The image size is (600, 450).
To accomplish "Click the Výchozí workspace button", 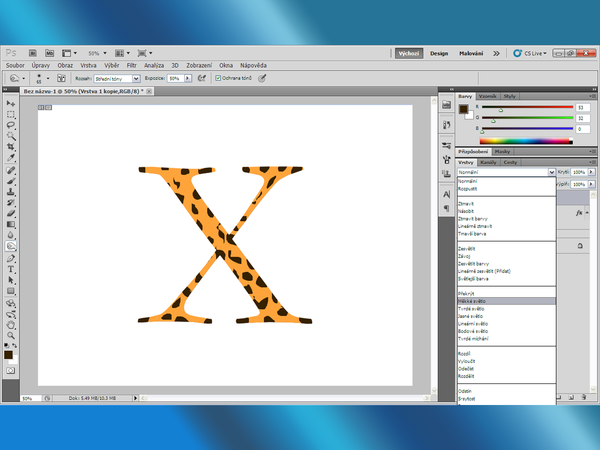I will (407, 52).
